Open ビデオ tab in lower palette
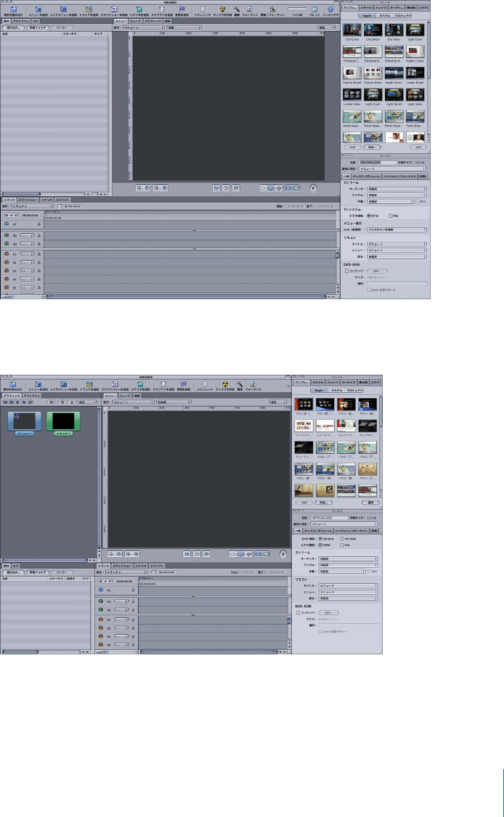 pyautogui.click(x=375, y=383)
